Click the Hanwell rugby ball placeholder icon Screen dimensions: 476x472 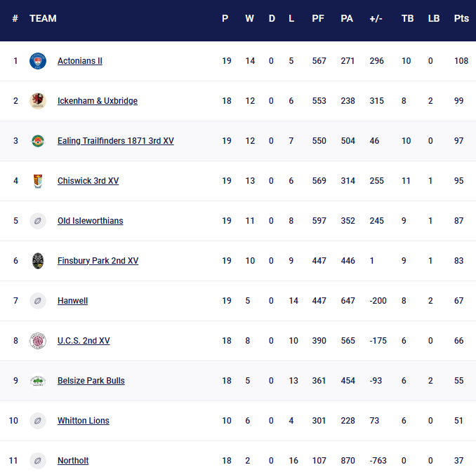tap(38, 301)
